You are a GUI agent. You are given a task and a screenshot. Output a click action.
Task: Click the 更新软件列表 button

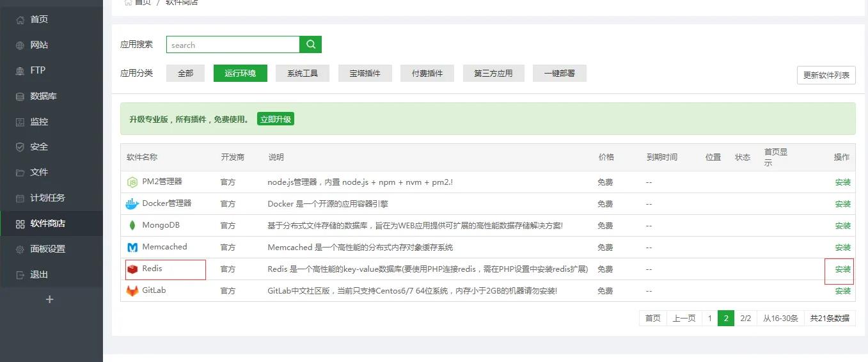click(826, 75)
